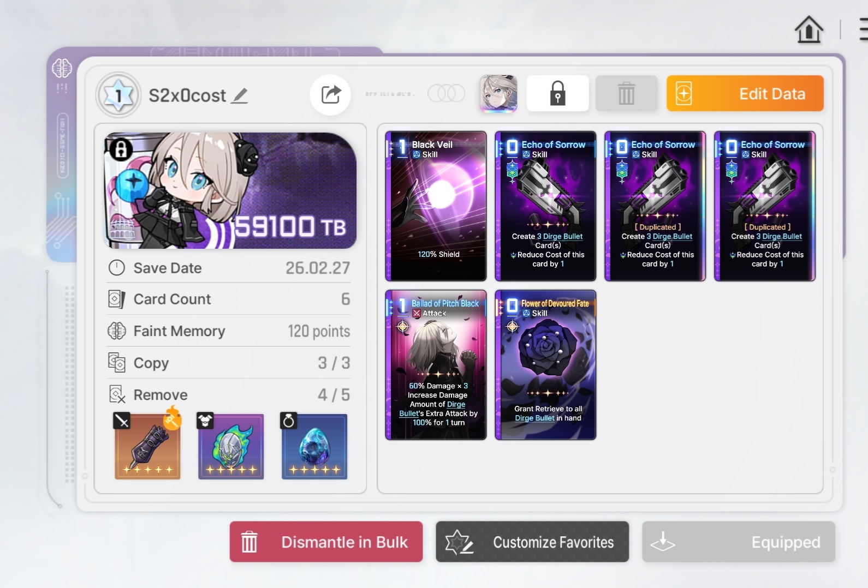Click the Copy value 3 / 3
Viewport: 868px width, 588px height.
click(334, 363)
